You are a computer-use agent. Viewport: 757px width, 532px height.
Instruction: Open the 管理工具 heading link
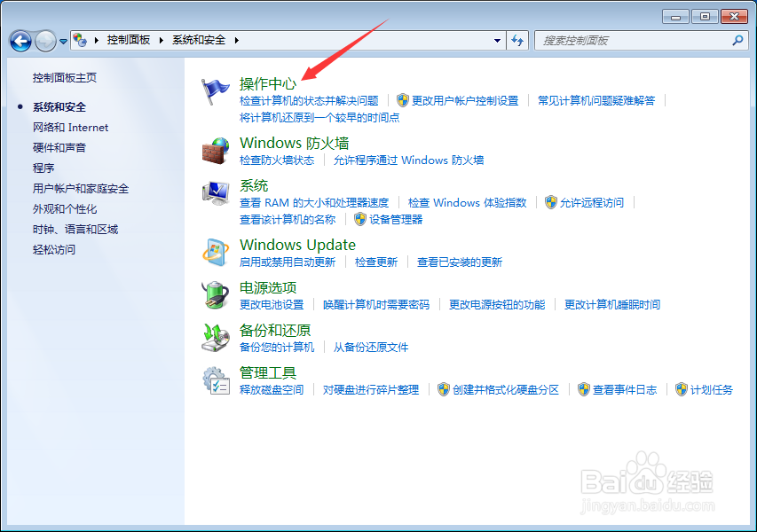(268, 372)
